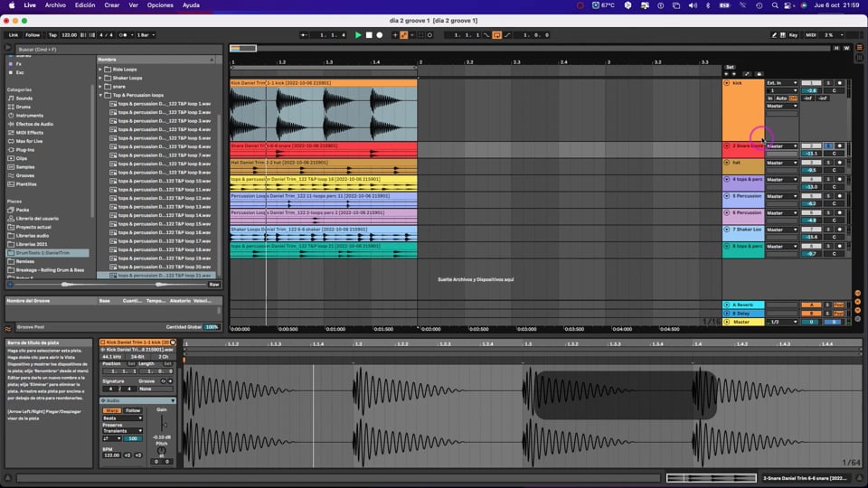Select MIDI Effects category
The height and width of the screenshot is (488, 868).
coord(29,132)
